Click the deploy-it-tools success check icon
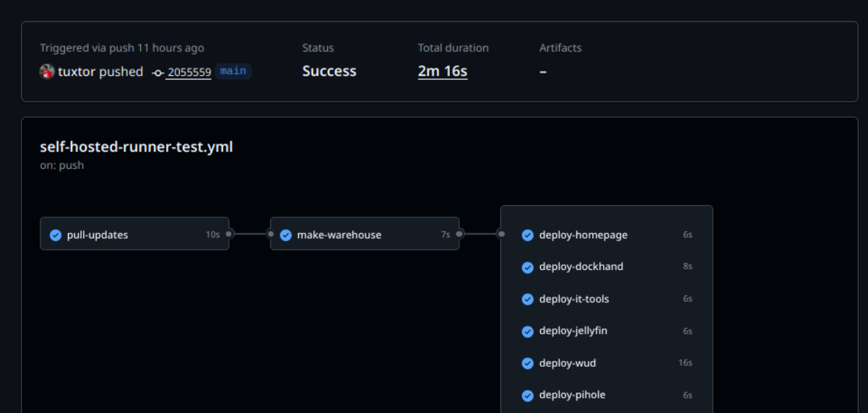 pyautogui.click(x=527, y=299)
